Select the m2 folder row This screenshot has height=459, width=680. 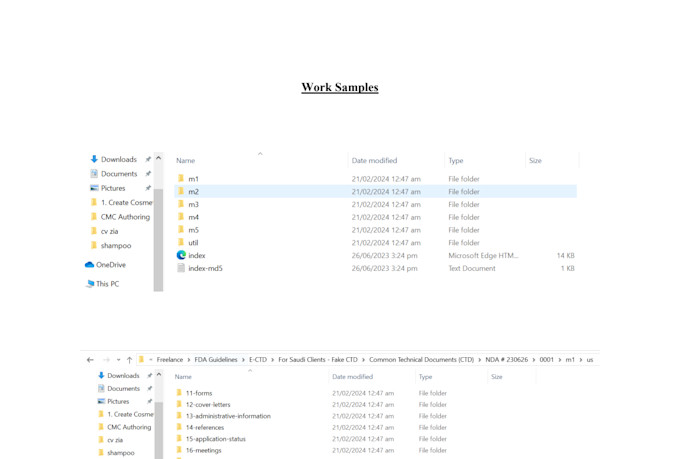click(376, 191)
